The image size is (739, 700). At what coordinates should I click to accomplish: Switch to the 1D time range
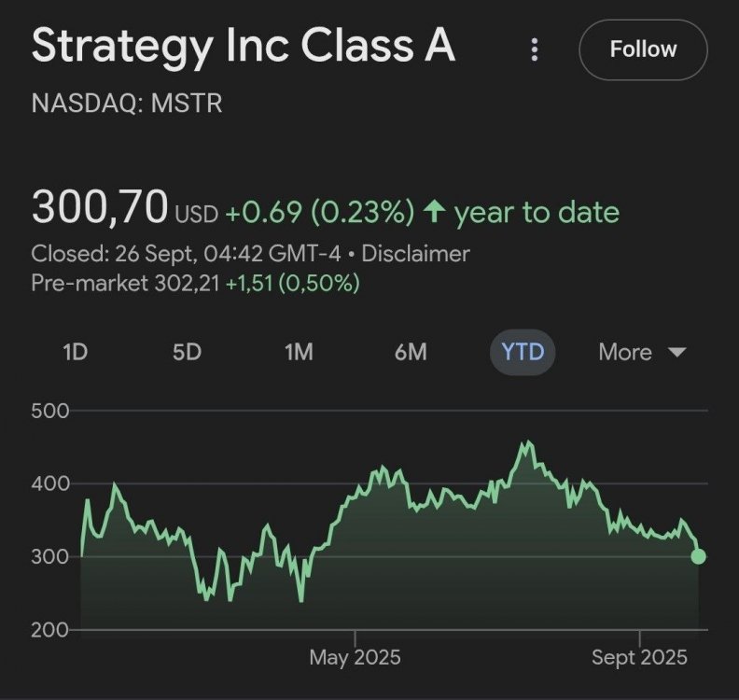coord(75,352)
